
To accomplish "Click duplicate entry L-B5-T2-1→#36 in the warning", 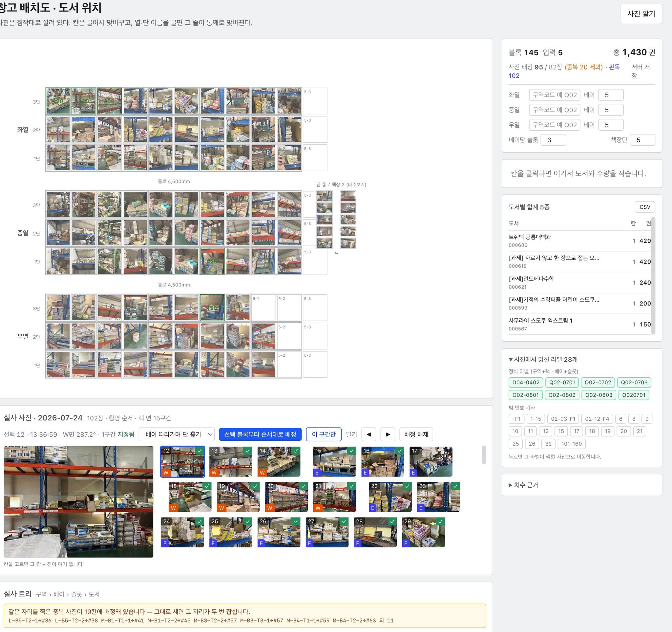I will (30, 621).
